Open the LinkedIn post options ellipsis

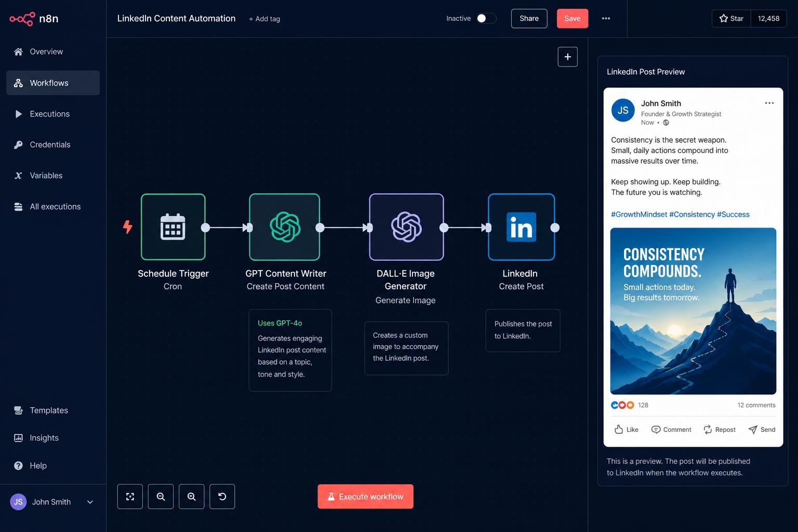click(x=769, y=103)
